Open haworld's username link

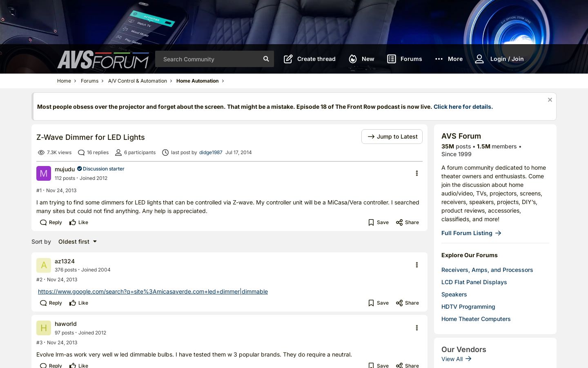point(66,324)
